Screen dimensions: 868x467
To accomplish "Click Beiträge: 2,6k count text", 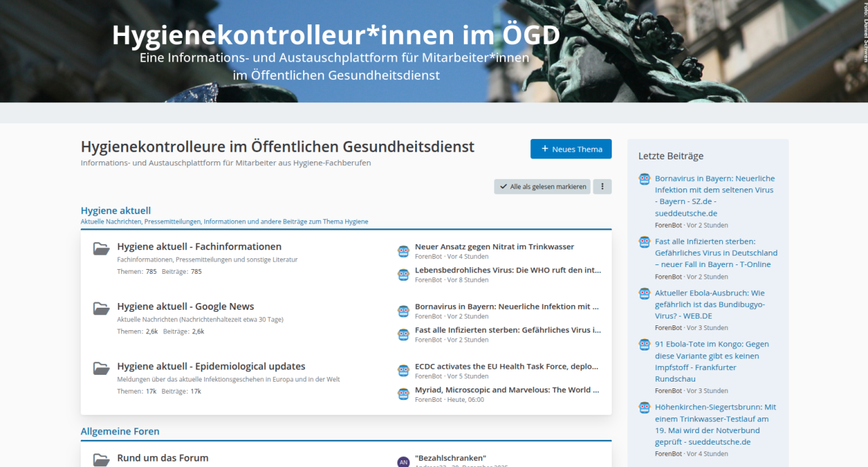I will [x=184, y=331].
